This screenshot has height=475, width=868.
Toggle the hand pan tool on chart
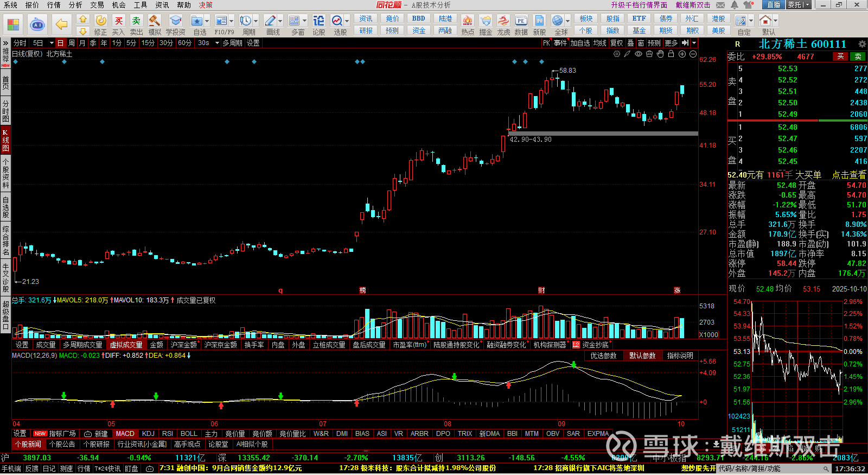(x=660, y=54)
